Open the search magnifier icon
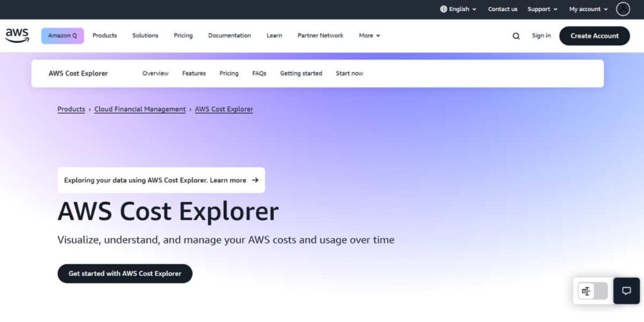 click(x=516, y=36)
